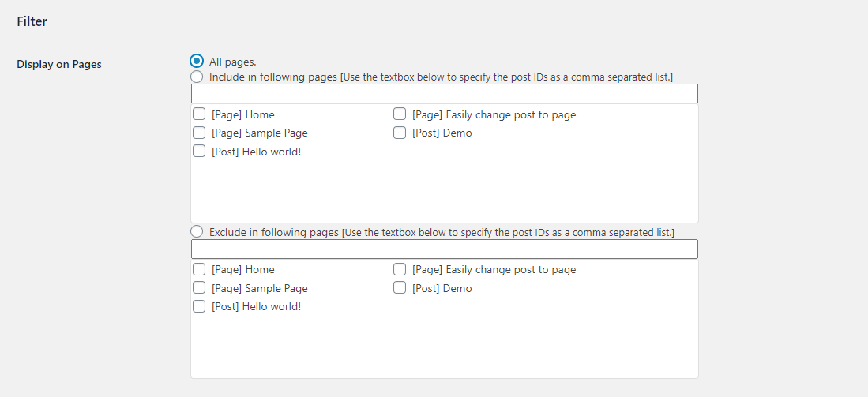Click the Include post IDs text box
Screen dimensions: 868x397
pyautogui.click(x=444, y=94)
